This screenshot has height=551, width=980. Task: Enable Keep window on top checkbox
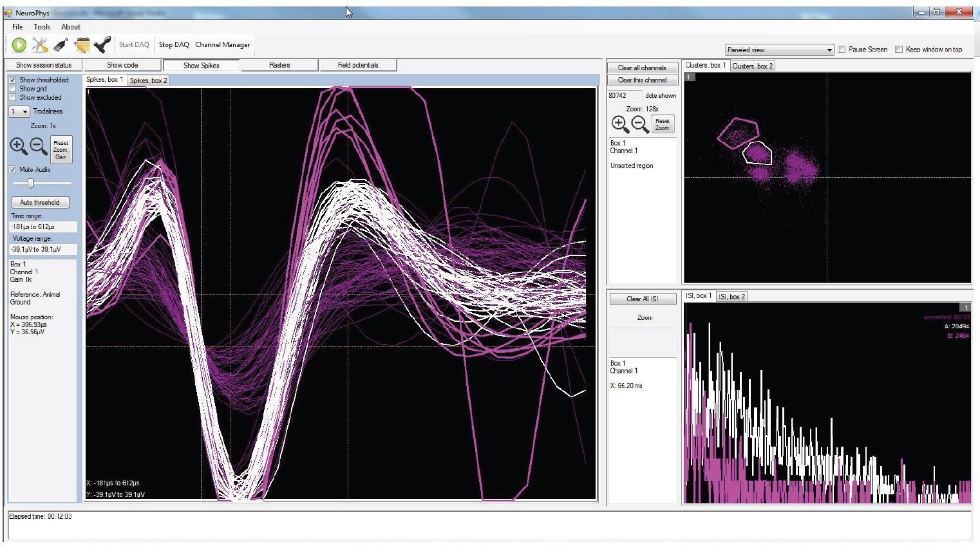click(899, 50)
